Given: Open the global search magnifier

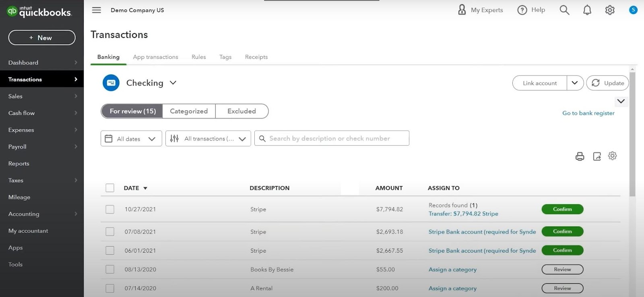Looking at the screenshot, I should [x=564, y=10].
